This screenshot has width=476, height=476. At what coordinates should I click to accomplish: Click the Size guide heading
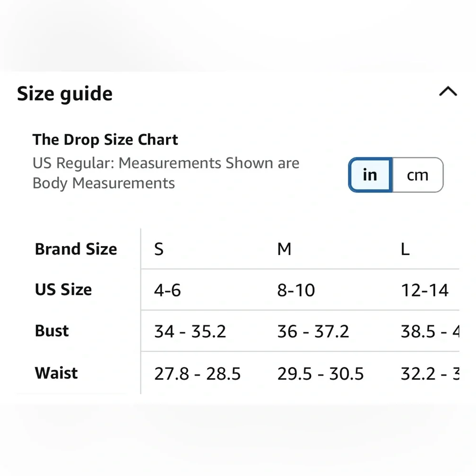[x=65, y=93]
